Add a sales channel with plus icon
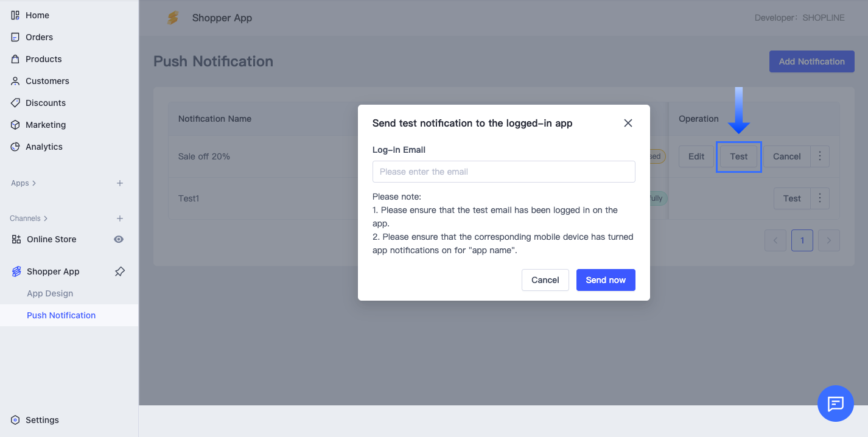The width and height of the screenshot is (868, 437). [120, 218]
